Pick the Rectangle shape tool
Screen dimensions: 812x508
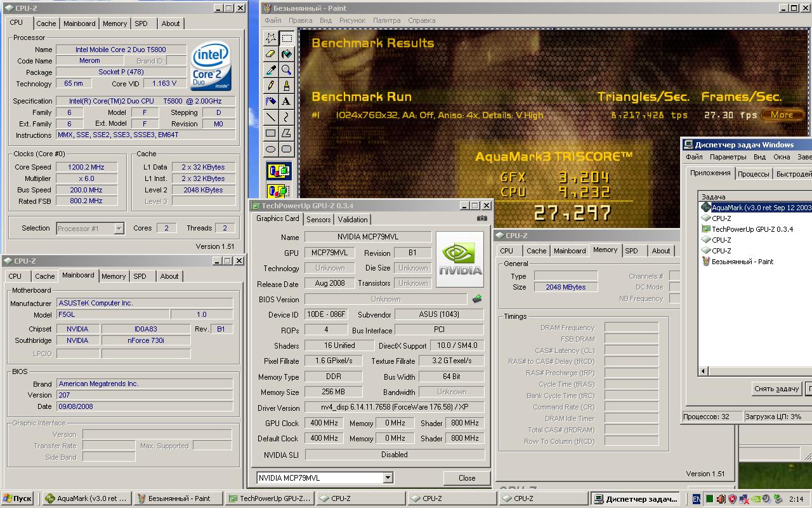pyautogui.click(x=271, y=133)
